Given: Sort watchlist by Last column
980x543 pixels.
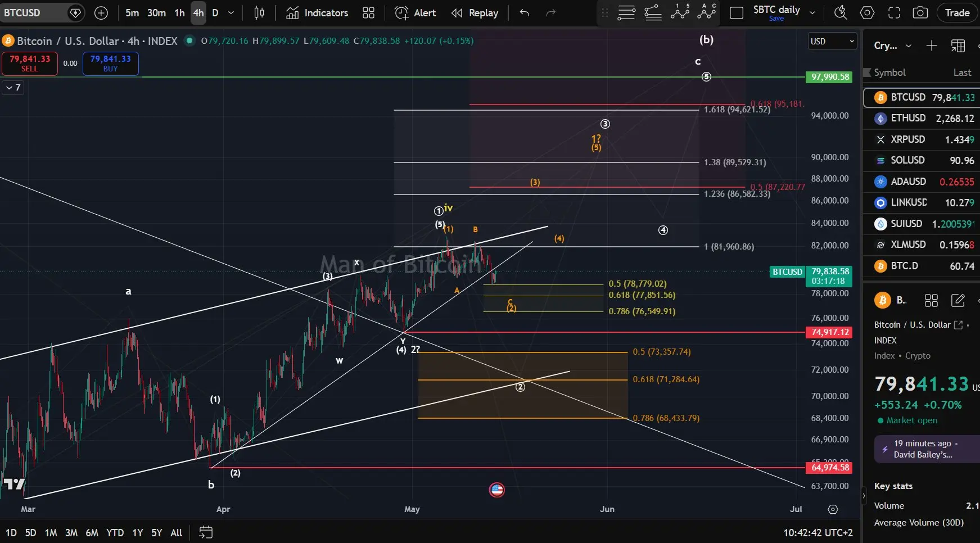Looking at the screenshot, I should pos(962,73).
